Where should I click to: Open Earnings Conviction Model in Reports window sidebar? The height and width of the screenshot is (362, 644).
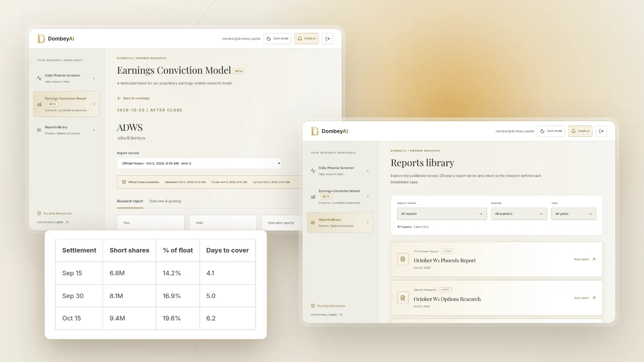click(340, 197)
